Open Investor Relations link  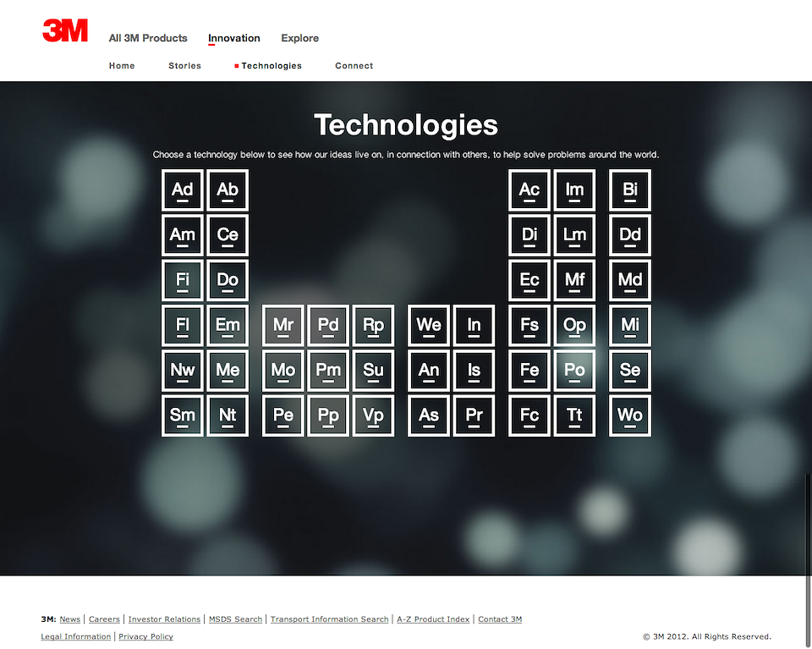pos(164,619)
